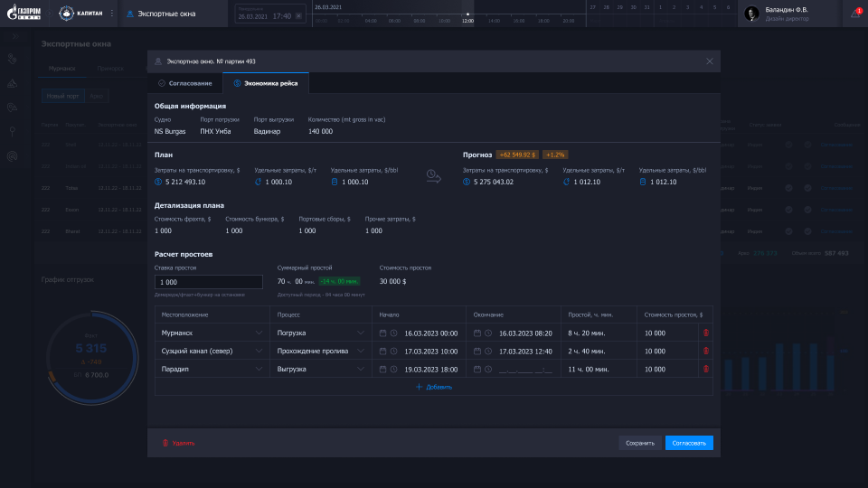
Task: Click trash icon in Парадип row
Action: pos(706,370)
